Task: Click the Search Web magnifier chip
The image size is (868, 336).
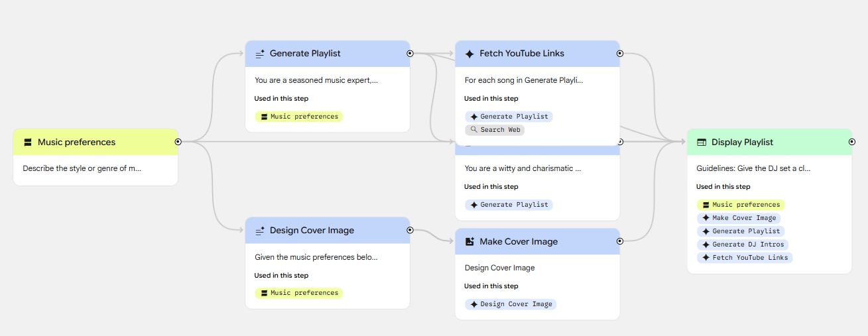Action: pyautogui.click(x=495, y=130)
